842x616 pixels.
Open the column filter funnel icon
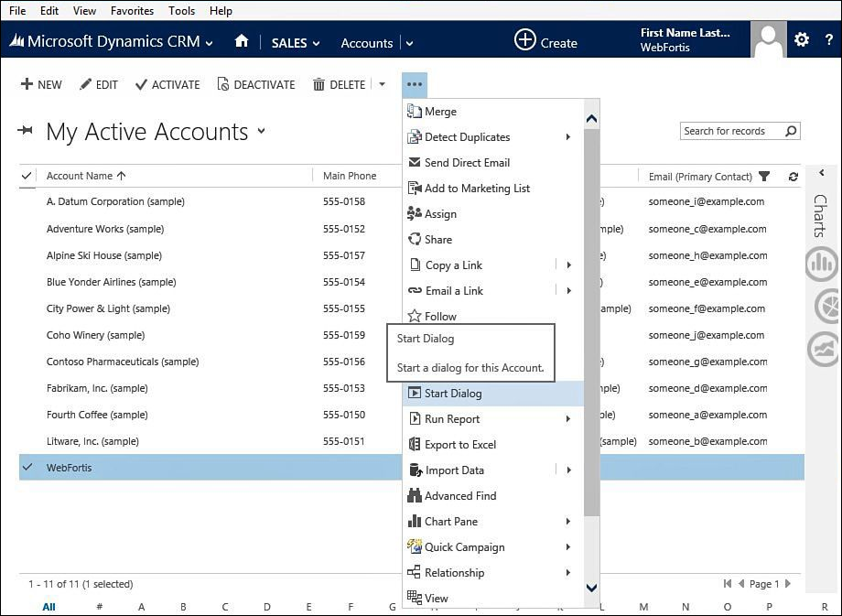pos(764,176)
